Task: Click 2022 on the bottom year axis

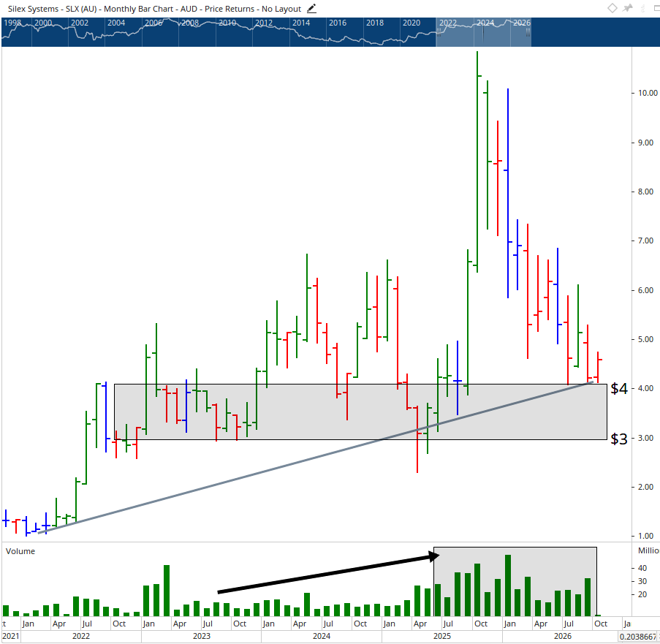Action: 81,636
